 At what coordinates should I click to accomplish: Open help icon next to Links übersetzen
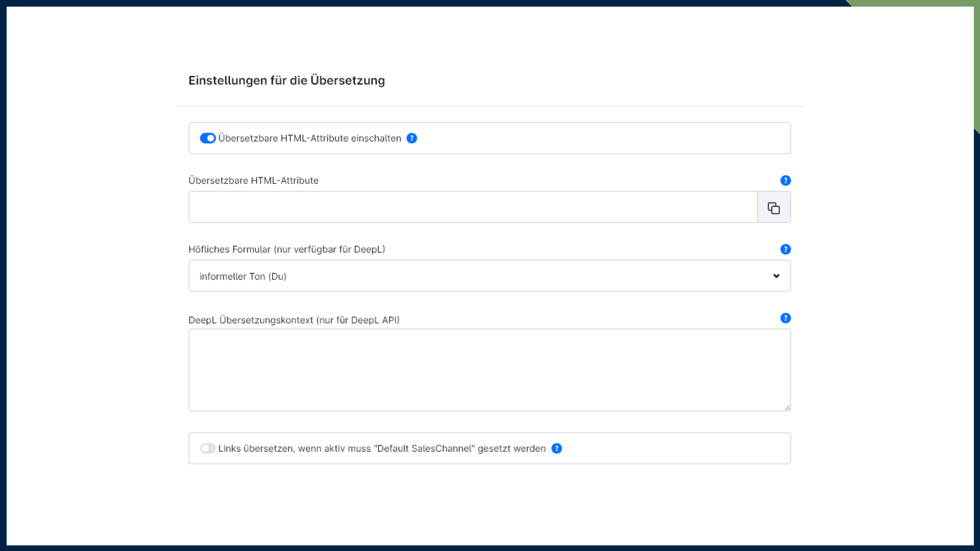pyautogui.click(x=557, y=448)
